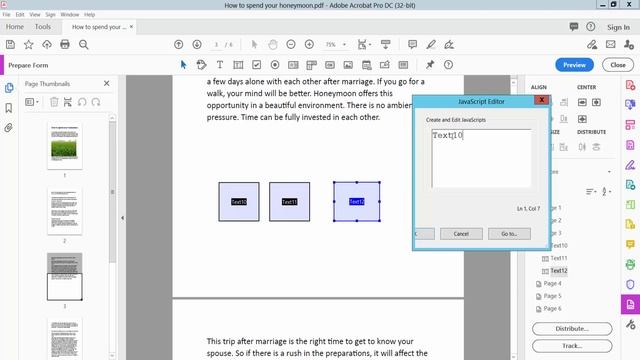The height and width of the screenshot is (360, 640).
Task: Select the Hand pan tool
Action: pyautogui.click(x=273, y=44)
